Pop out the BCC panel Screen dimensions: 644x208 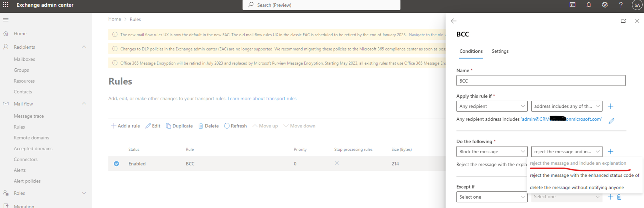624,21
